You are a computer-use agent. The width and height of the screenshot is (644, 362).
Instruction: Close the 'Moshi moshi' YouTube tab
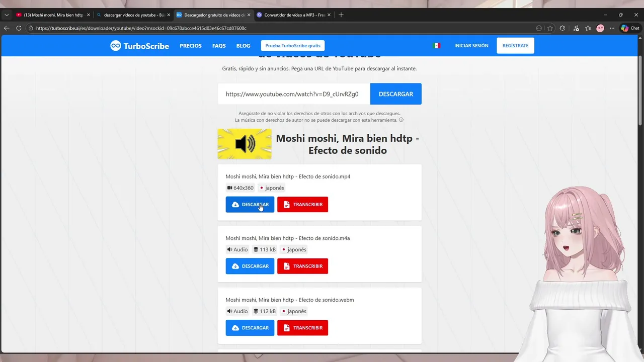(89, 15)
